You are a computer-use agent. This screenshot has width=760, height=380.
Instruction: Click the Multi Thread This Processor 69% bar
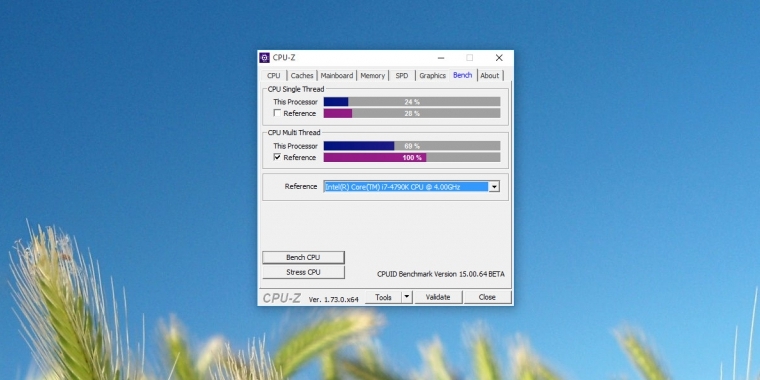point(412,146)
